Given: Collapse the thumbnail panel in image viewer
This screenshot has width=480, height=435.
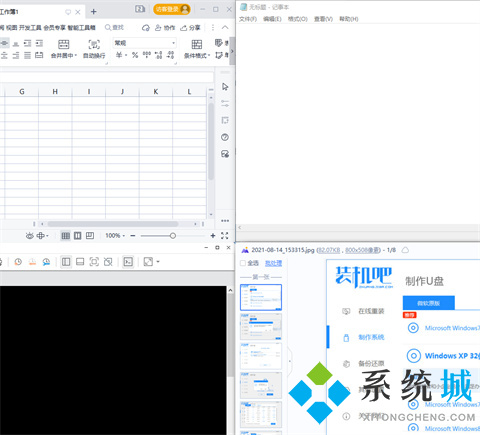Looking at the screenshot, I should tap(289, 361).
